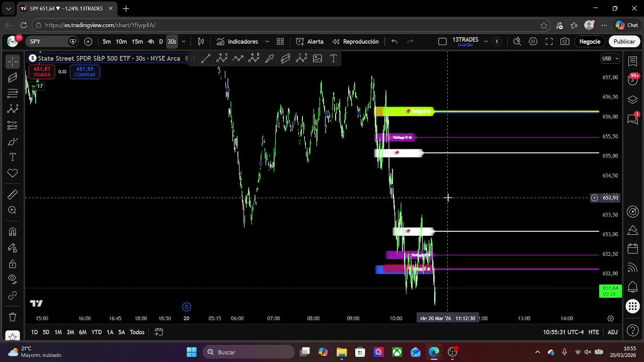Toggle stay in drawing mode pencil-lock

tap(13, 248)
